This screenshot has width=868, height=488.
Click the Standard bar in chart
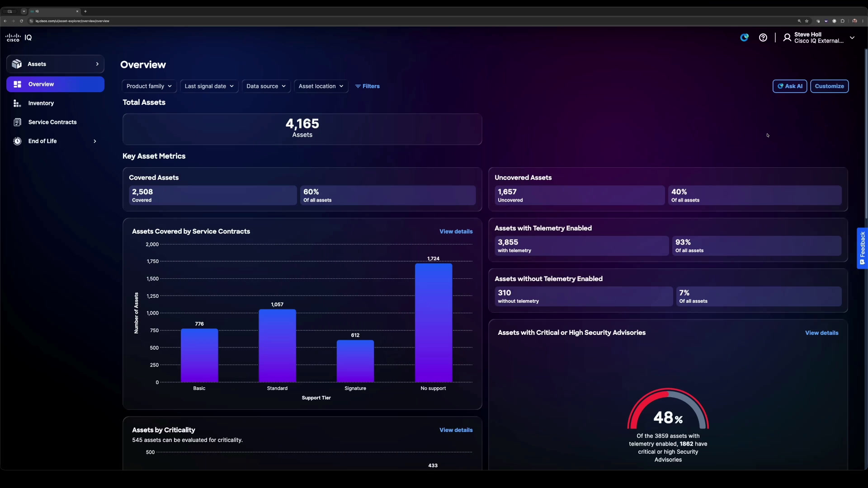(x=277, y=346)
